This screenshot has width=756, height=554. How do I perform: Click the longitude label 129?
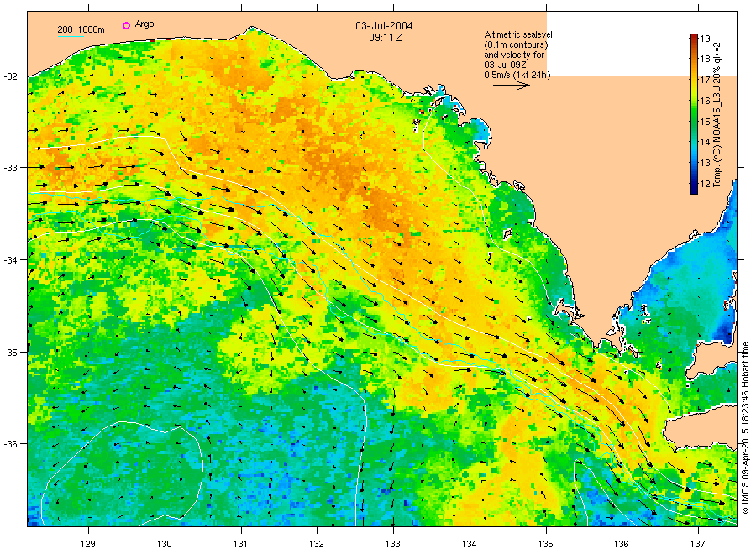pos(87,545)
